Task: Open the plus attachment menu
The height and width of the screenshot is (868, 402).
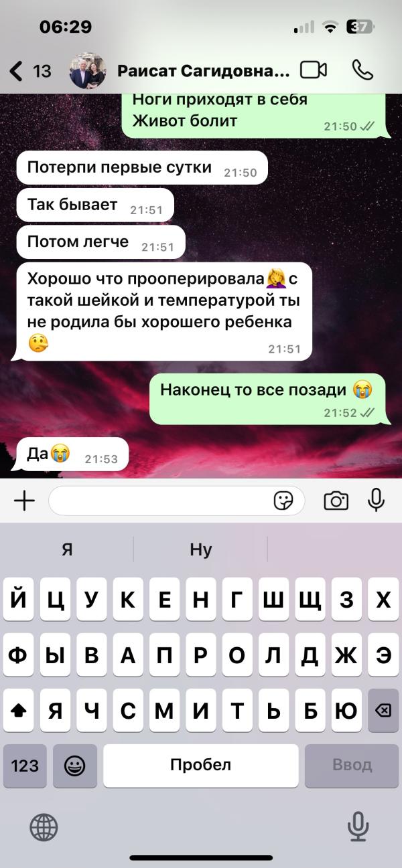Action: click(x=24, y=501)
